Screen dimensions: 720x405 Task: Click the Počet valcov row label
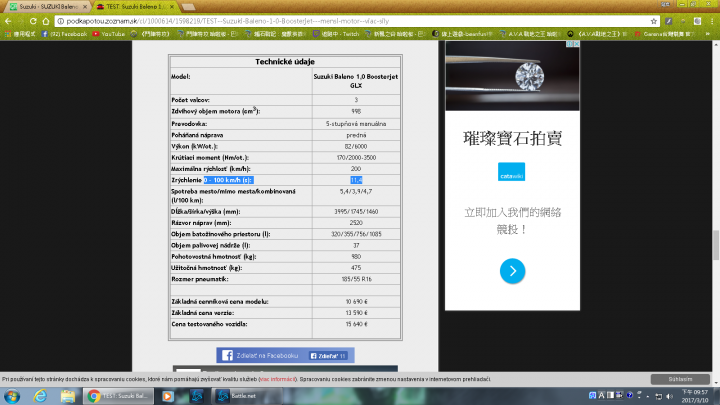coord(190,100)
